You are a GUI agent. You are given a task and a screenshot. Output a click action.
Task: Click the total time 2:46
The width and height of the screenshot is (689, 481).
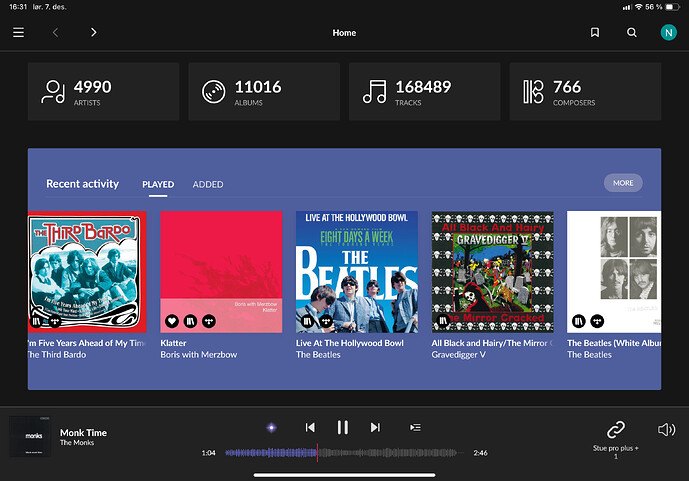(x=480, y=453)
